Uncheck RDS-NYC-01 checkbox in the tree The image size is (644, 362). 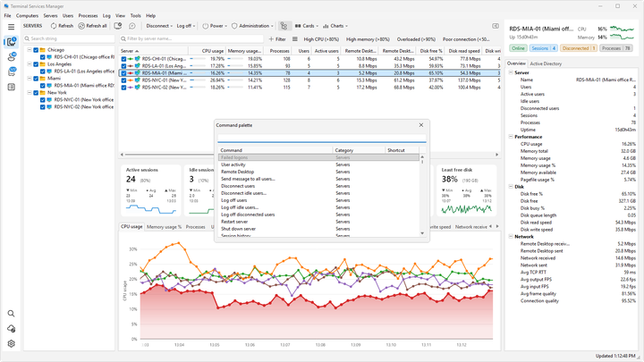42,100
